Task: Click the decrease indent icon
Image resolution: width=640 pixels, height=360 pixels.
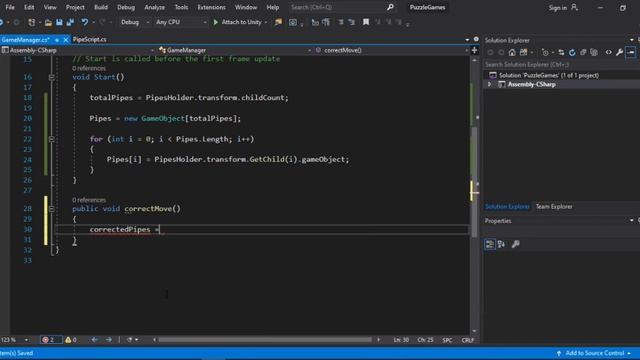Action: pos(340,22)
